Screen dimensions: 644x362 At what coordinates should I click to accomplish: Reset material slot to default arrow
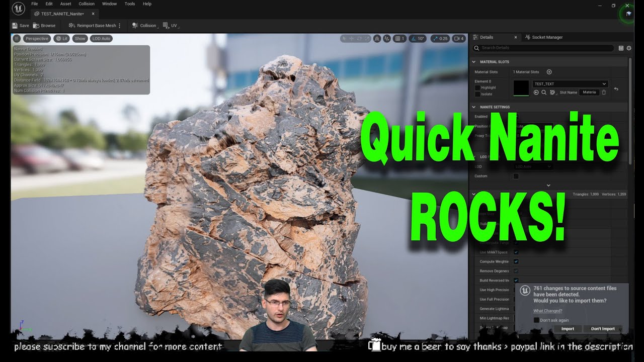pyautogui.click(x=616, y=89)
